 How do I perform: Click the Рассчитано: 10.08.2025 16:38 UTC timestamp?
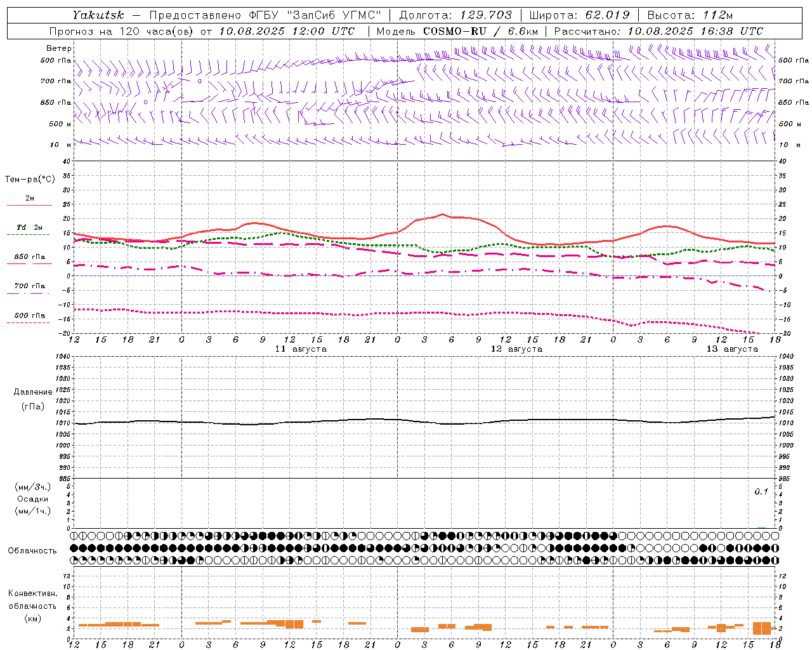pos(659,31)
